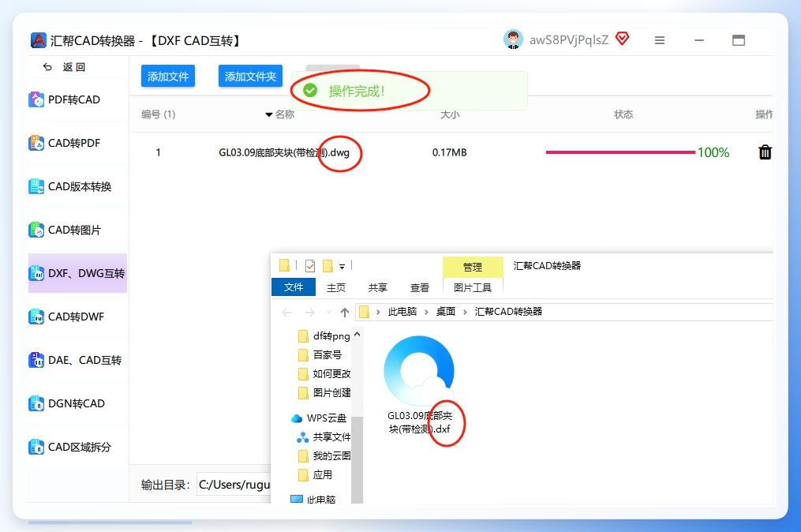Viewport: 801px width, 532px height.
Task: Select the CAD转PDF icon in sidebar
Action: pyautogui.click(x=36, y=143)
